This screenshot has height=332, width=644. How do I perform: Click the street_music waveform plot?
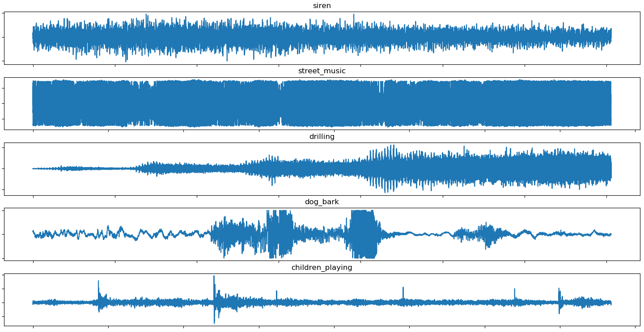322,103
